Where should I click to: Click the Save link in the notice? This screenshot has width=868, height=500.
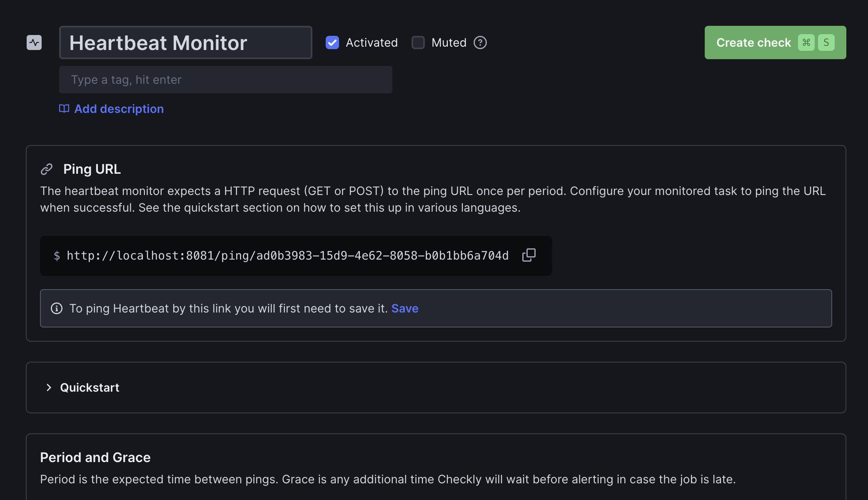404,308
